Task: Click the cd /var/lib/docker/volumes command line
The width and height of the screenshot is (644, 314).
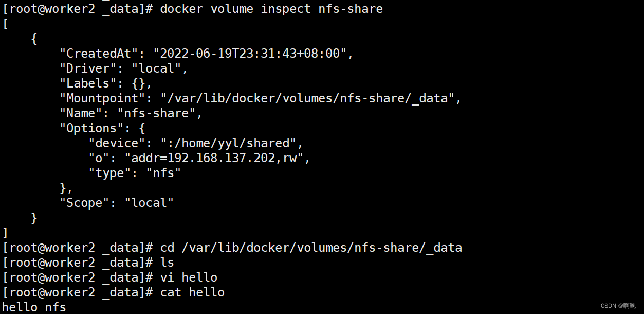Action: 311,248
